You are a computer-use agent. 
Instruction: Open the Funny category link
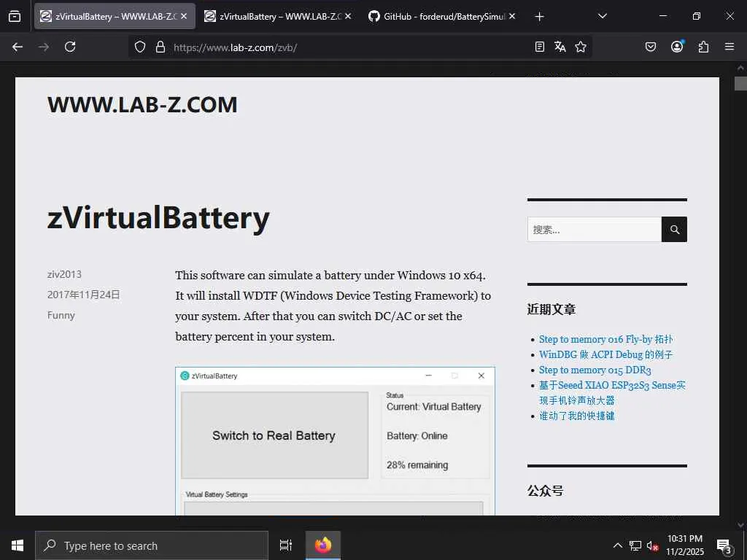(x=61, y=315)
